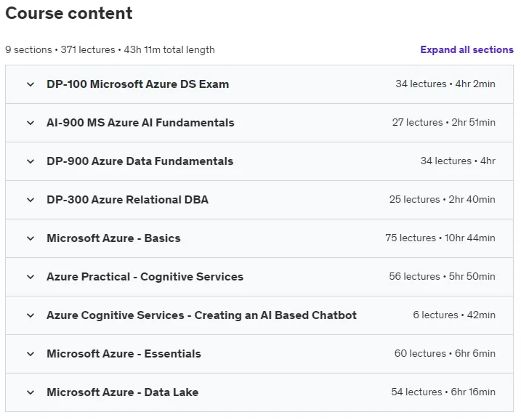The height and width of the screenshot is (420, 521).
Task: Click the '6 lectures • 42min' text
Action: (454, 315)
